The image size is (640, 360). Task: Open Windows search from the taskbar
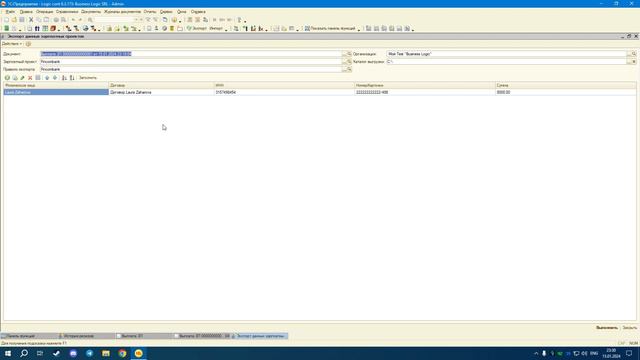click(x=24, y=353)
